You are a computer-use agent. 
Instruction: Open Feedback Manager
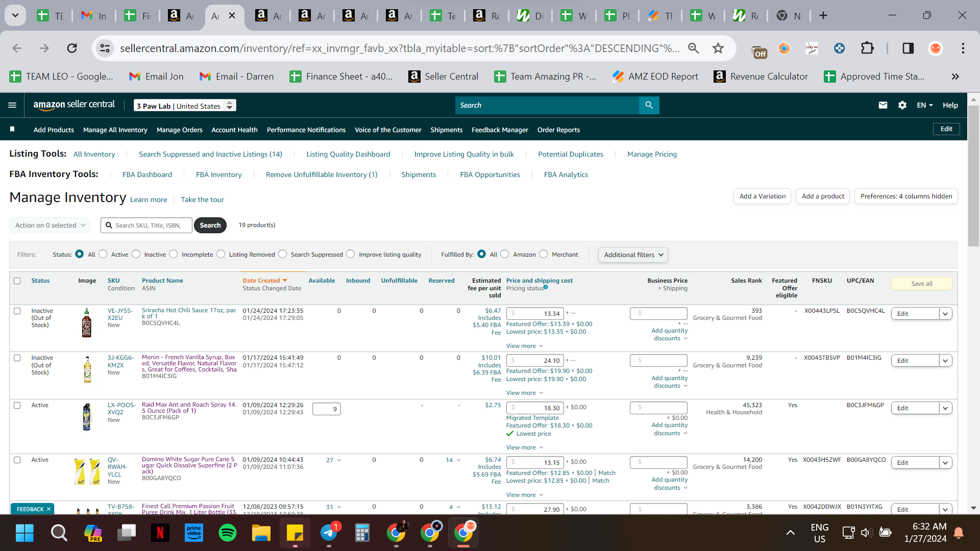point(500,130)
